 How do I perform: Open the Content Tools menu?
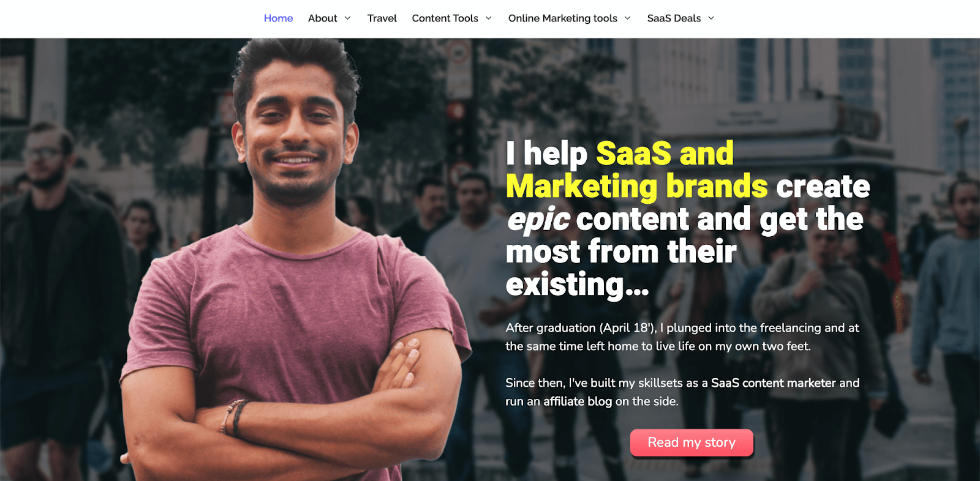pyautogui.click(x=445, y=18)
